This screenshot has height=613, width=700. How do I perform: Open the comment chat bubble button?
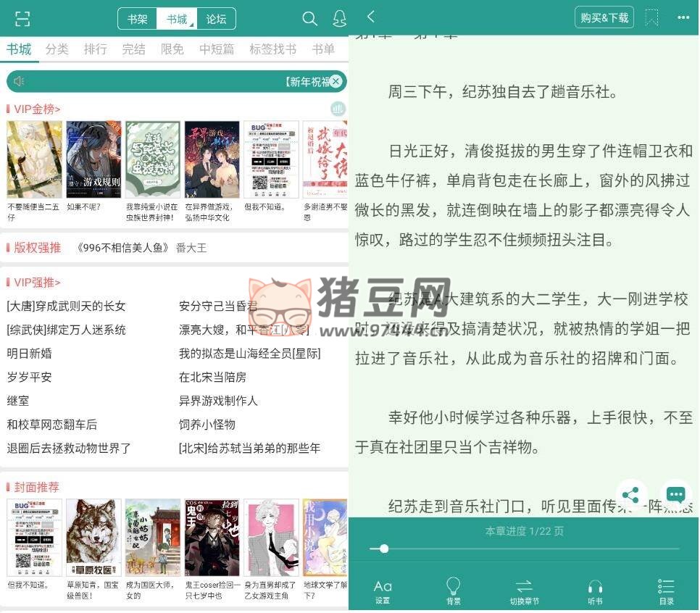pos(675,495)
